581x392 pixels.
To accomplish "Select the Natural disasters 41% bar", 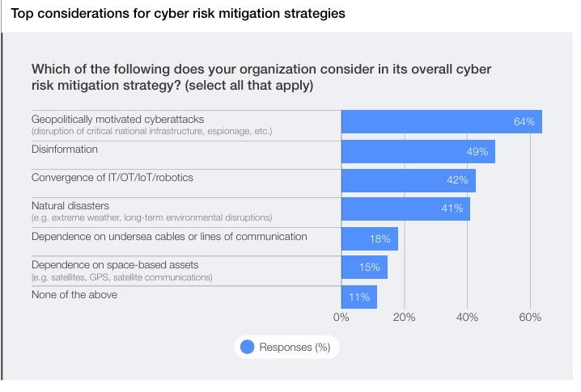I will point(405,209).
